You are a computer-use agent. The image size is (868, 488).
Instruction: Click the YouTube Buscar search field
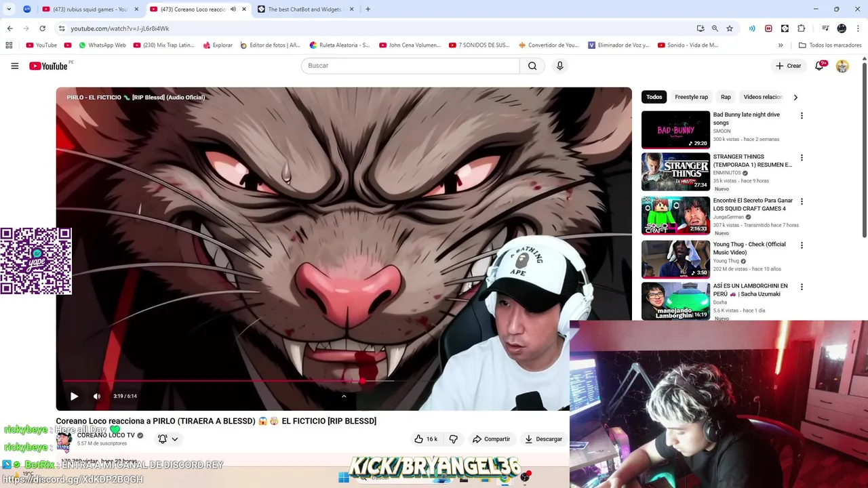pyautogui.click(x=410, y=66)
